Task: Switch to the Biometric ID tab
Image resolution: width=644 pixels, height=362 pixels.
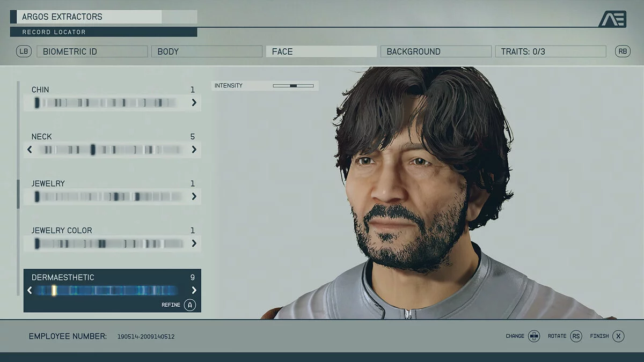Action: point(92,51)
